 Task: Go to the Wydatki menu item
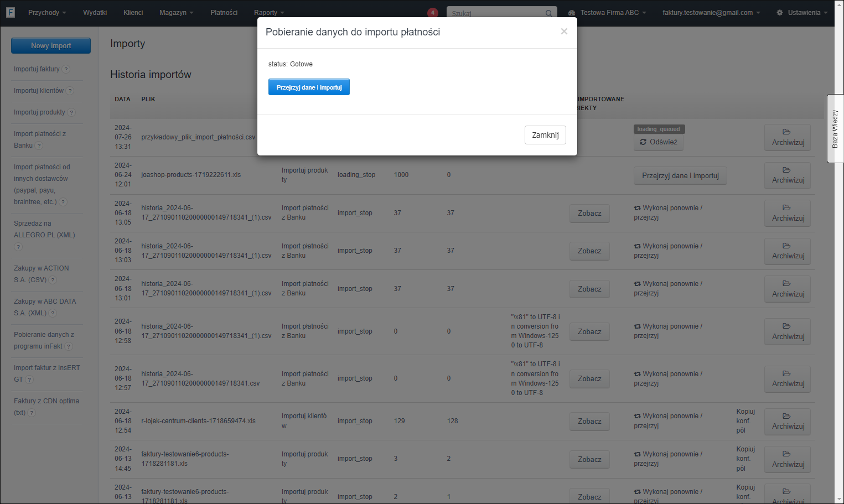pos(95,13)
